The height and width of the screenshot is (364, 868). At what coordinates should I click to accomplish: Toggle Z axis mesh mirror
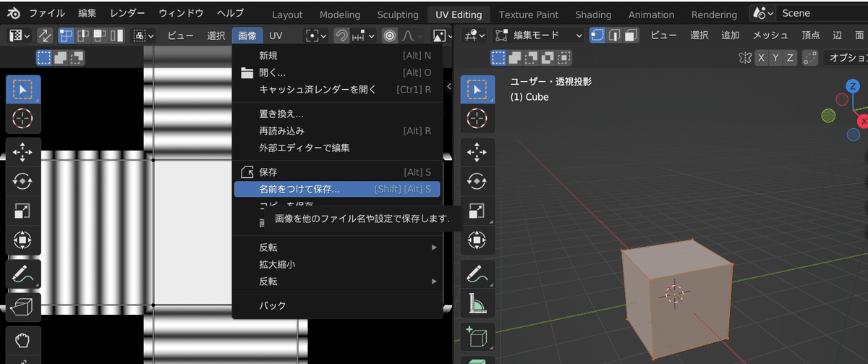[x=790, y=58]
